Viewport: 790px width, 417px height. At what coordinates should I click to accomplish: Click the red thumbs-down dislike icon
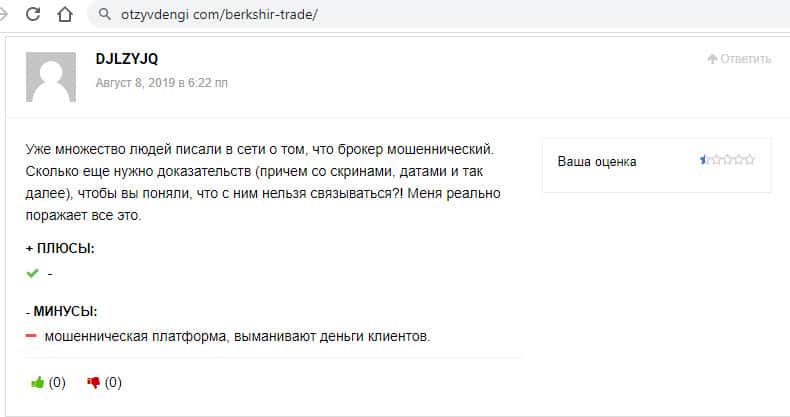click(94, 382)
